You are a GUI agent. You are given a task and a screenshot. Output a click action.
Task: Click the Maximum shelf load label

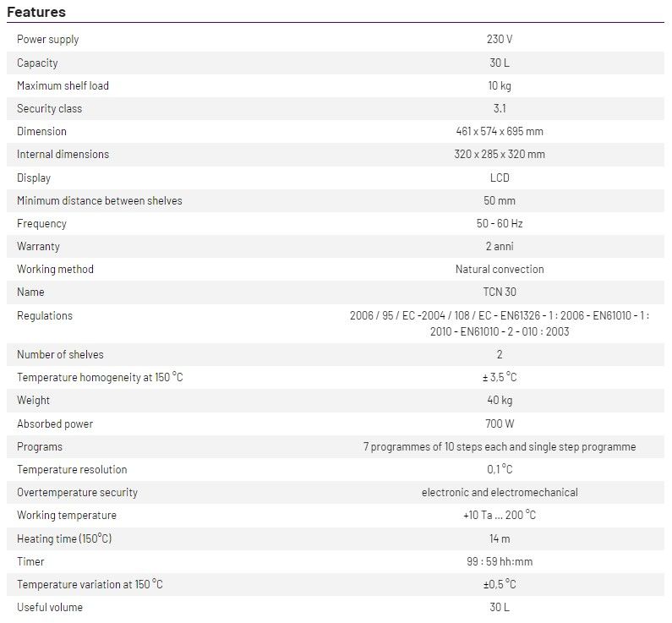[x=63, y=85]
